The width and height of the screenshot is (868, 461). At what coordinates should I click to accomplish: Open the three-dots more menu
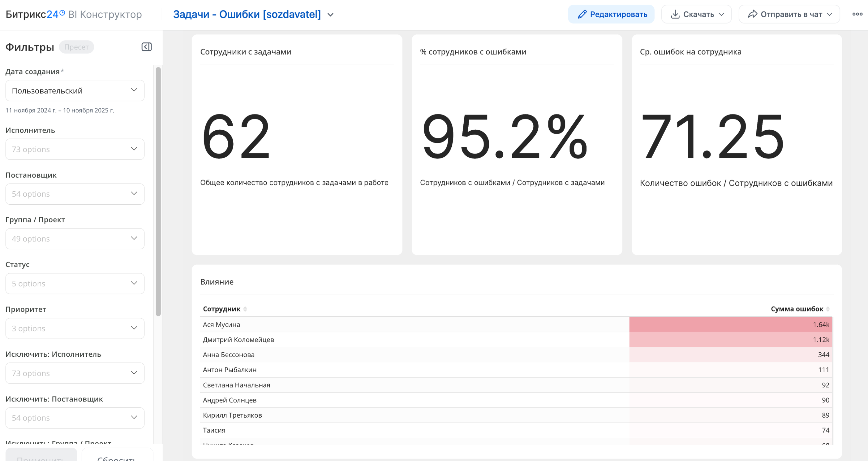tap(857, 14)
